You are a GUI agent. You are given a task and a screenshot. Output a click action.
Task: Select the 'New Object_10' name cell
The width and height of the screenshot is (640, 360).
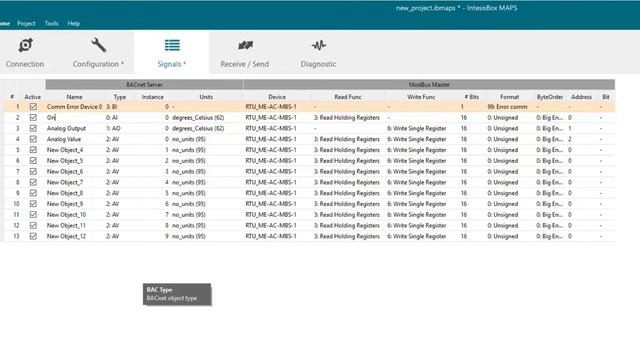point(66,215)
